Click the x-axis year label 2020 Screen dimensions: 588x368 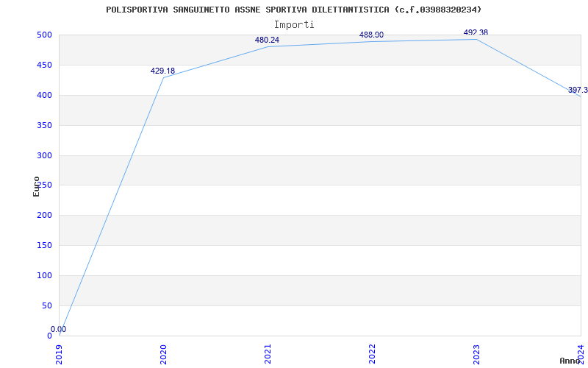point(163,354)
